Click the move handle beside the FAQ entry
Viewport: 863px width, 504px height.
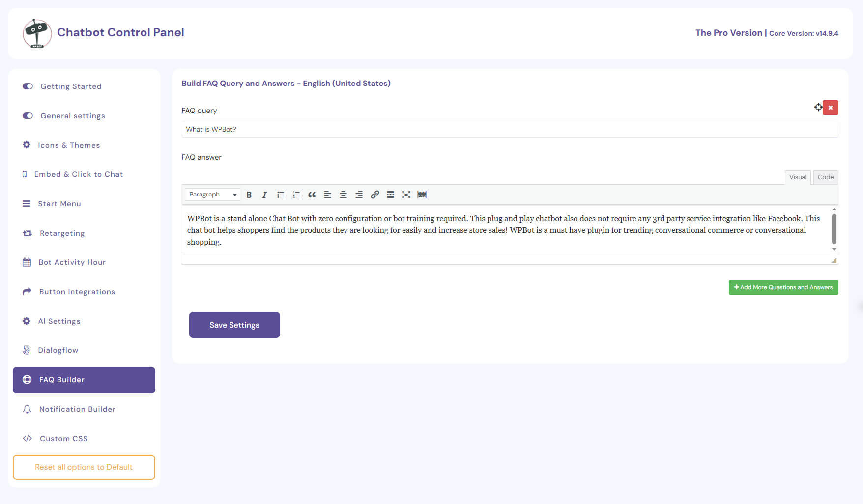click(x=818, y=107)
